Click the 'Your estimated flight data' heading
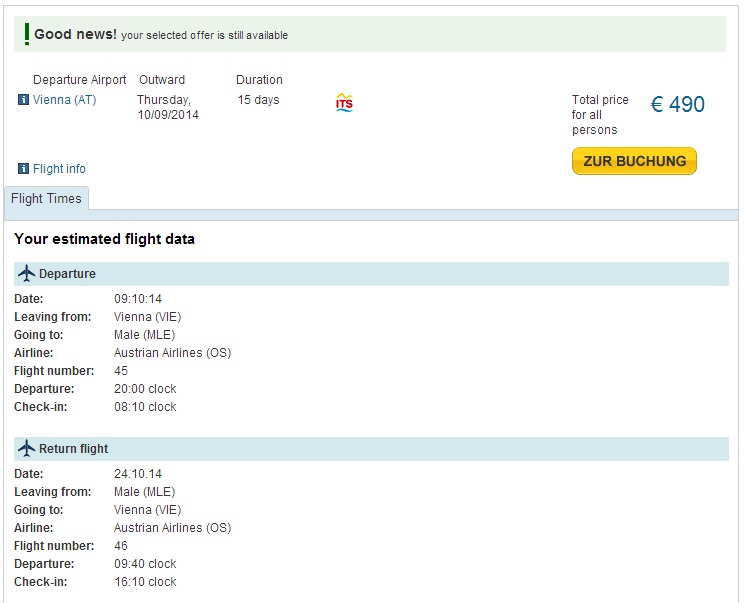745x603 pixels. (x=105, y=239)
